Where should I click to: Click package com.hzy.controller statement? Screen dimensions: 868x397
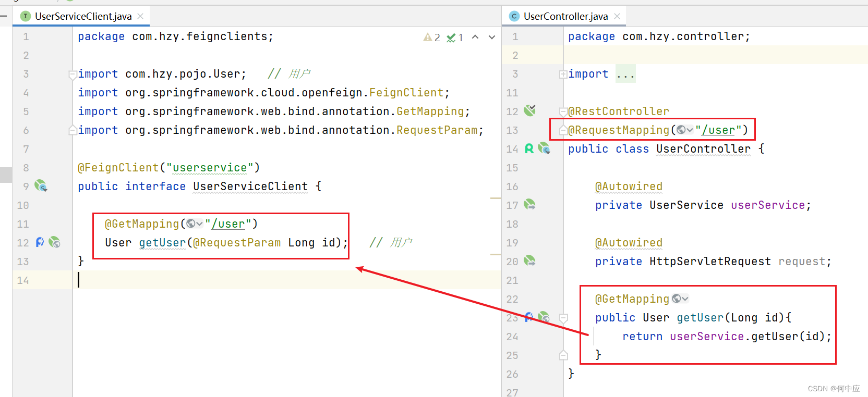click(x=659, y=36)
